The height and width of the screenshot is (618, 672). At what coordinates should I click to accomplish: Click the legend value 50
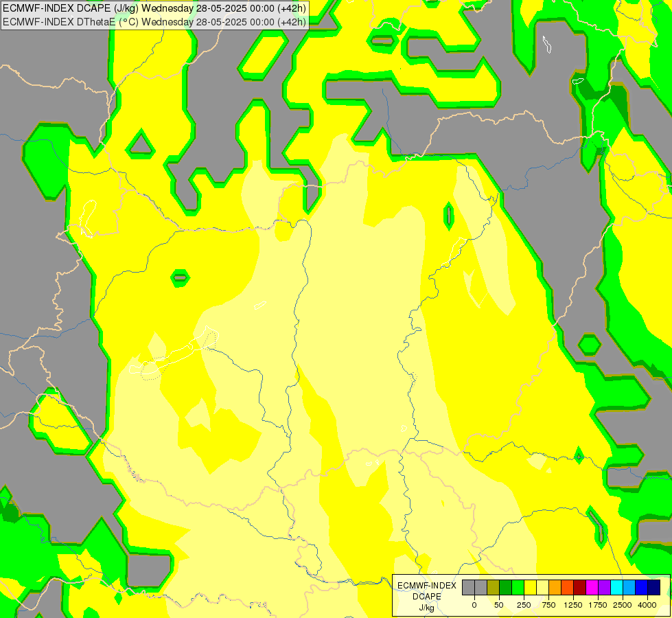[x=499, y=605]
